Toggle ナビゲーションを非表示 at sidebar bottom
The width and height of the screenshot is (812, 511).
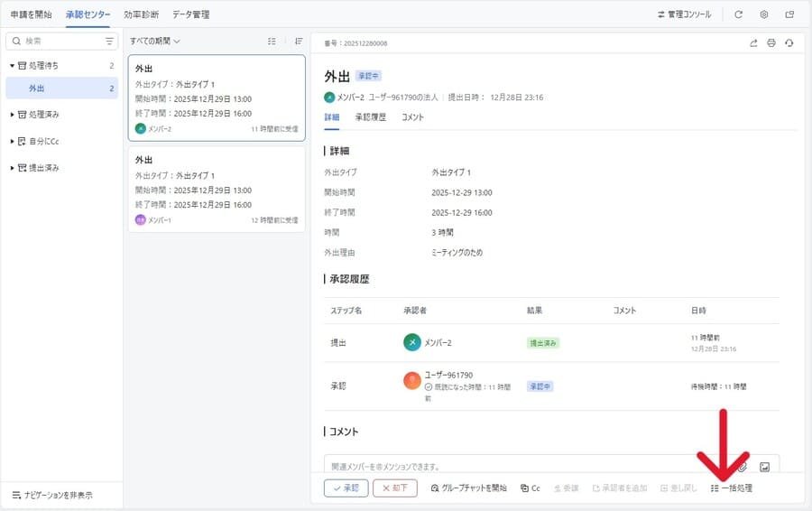tap(52, 495)
